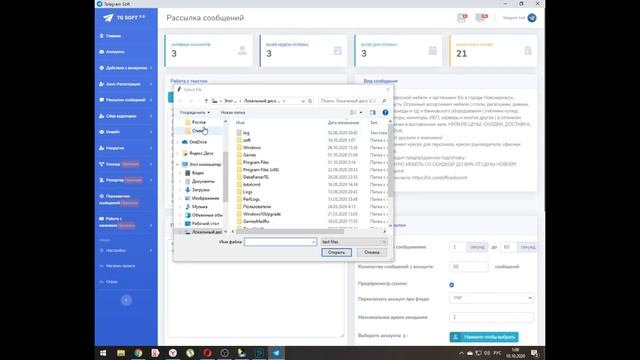Open the Упорядочить dropdown menu
640x360 pixels.
pos(195,112)
